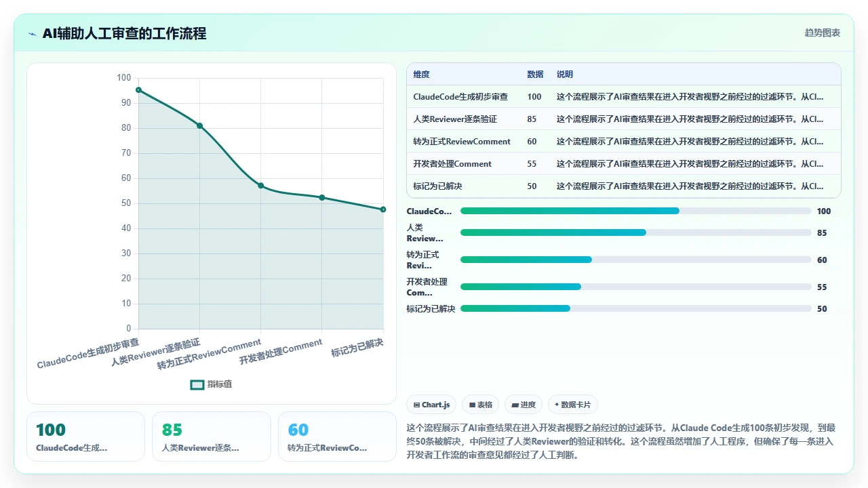868x488 pixels.
Task: Click the 趋势图表 label in the header
Action: (x=823, y=33)
